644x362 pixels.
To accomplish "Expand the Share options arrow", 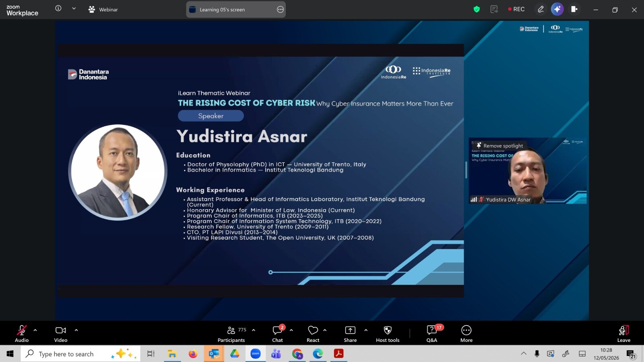I will point(366,330).
